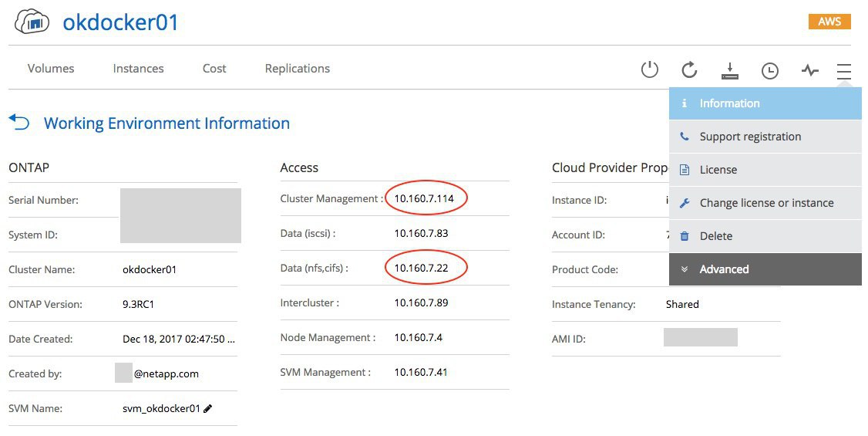Click the info icon beside Information
868x436 pixels.
(x=685, y=103)
